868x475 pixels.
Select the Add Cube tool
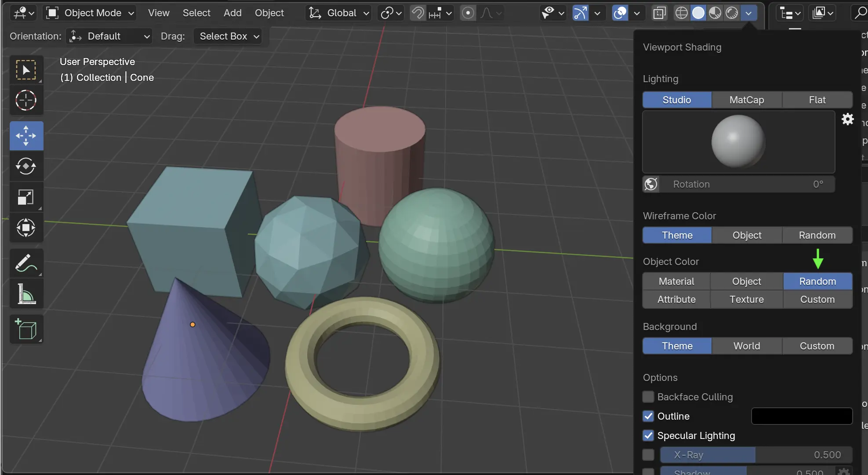click(x=26, y=329)
